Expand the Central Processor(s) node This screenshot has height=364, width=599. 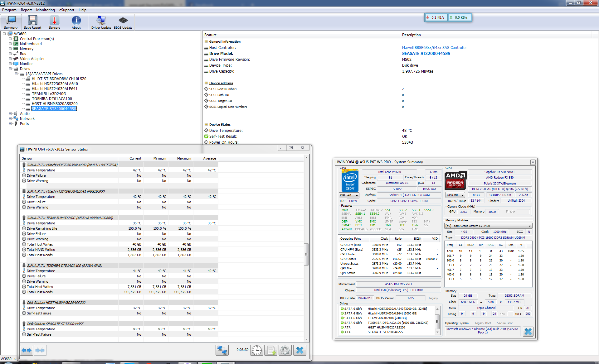[x=10, y=39]
